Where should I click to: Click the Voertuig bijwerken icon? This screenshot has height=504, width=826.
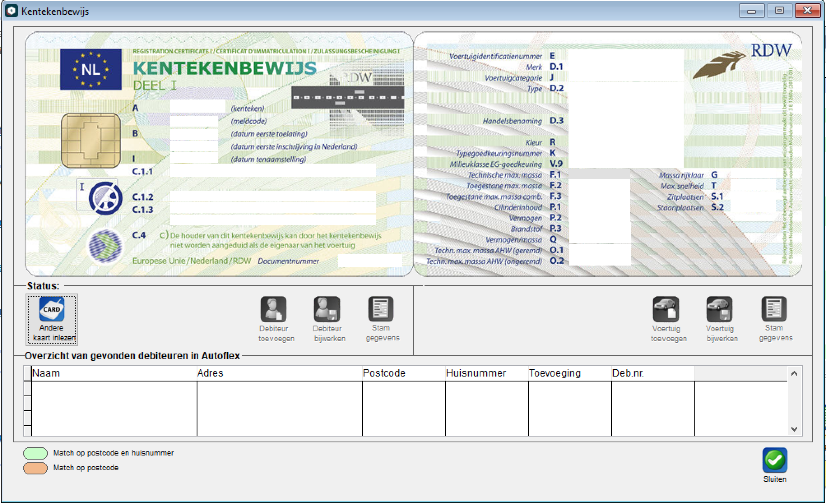[719, 309]
